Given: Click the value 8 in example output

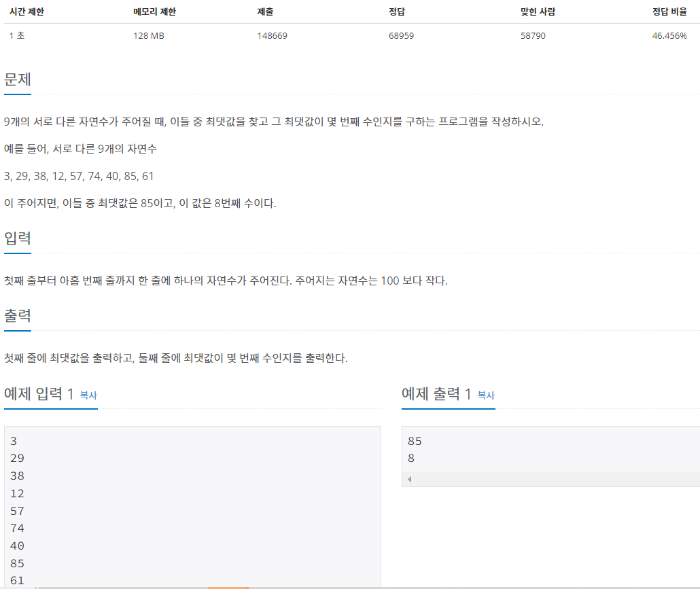Looking at the screenshot, I should (x=411, y=459).
